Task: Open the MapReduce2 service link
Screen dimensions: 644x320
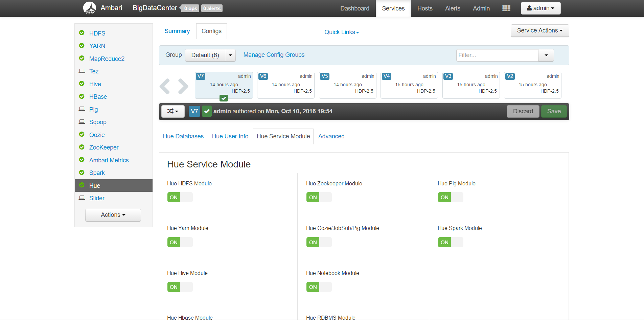Action: [107, 59]
